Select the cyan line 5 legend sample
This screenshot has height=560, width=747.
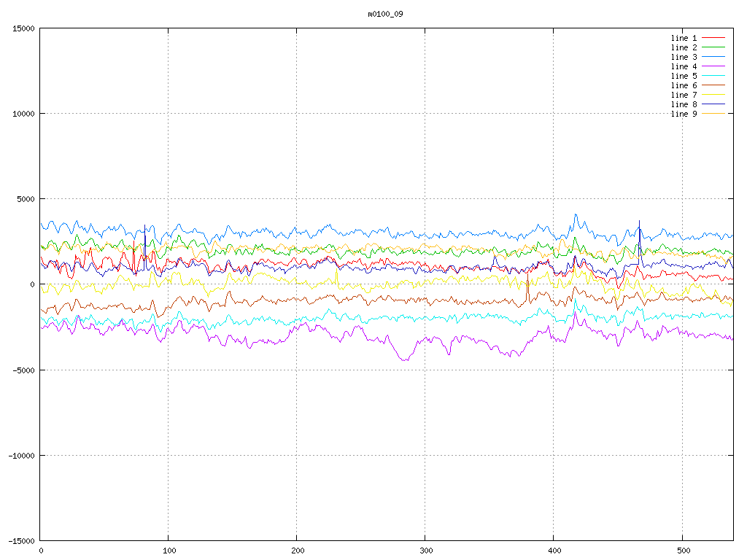[713, 75]
